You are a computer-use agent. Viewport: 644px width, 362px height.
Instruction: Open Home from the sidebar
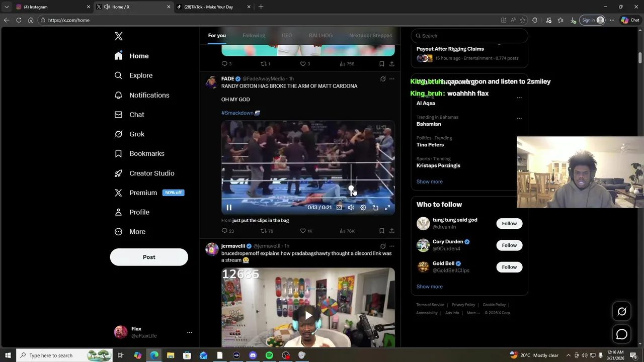pos(131,56)
